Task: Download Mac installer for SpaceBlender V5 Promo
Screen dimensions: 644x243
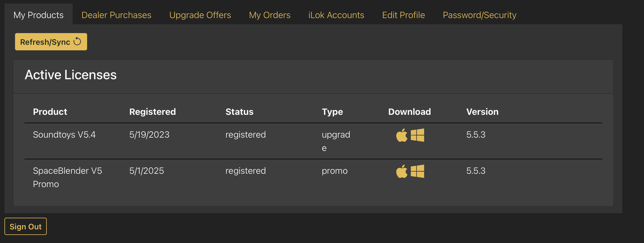Action: pos(402,171)
